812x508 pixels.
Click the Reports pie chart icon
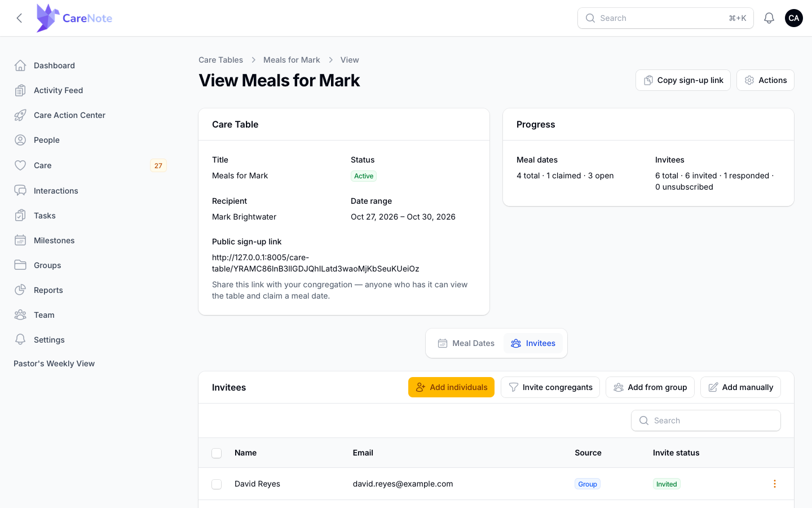tap(20, 290)
